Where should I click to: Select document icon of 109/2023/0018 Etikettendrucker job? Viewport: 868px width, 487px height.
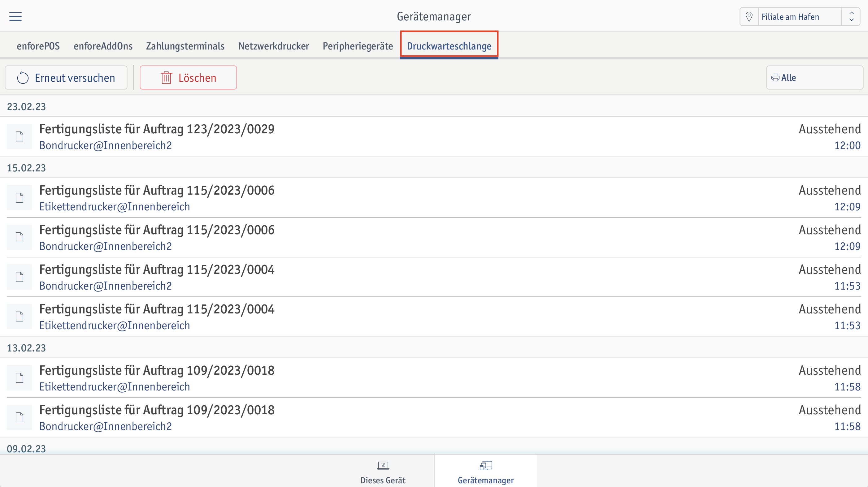tap(20, 378)
